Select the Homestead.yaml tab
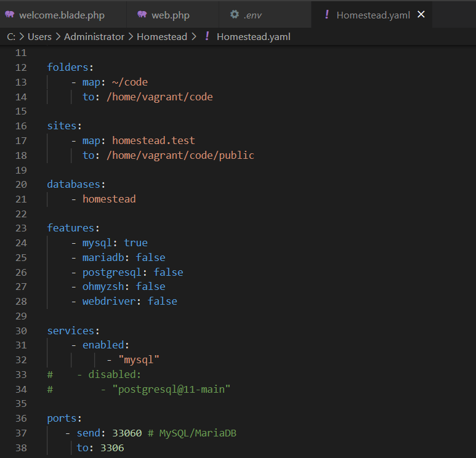Screen dimensions: 476x458 click(373, 15)
